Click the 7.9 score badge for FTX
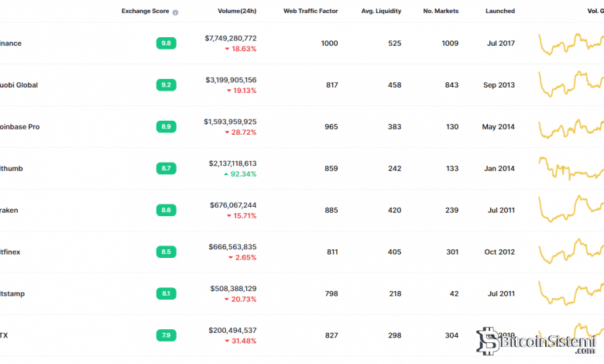The image size is (604, 364). click(x=166, y=335)
